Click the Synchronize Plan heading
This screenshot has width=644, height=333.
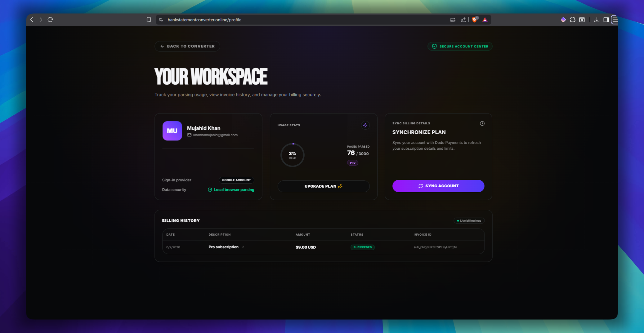419,132
